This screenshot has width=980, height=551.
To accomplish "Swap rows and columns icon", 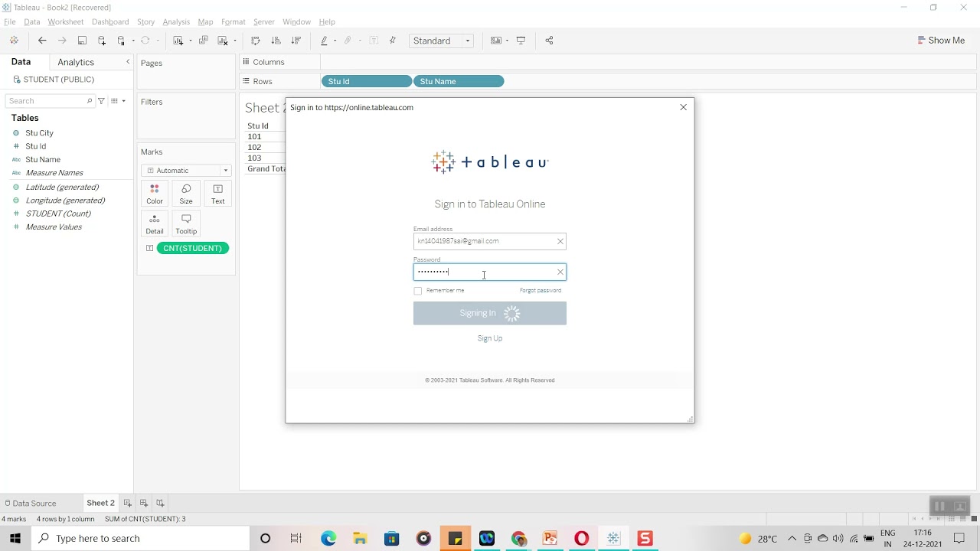I will point(256,41).
